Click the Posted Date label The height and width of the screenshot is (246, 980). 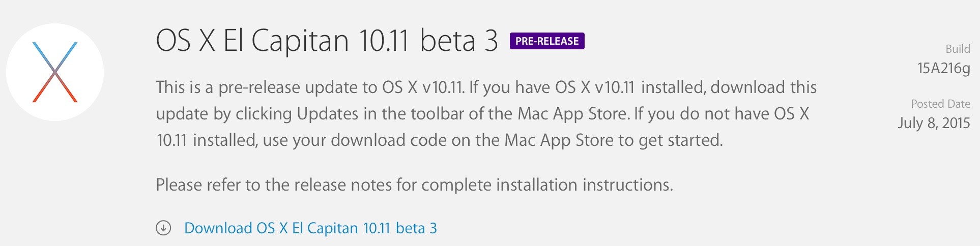click(x=940, y=104)
